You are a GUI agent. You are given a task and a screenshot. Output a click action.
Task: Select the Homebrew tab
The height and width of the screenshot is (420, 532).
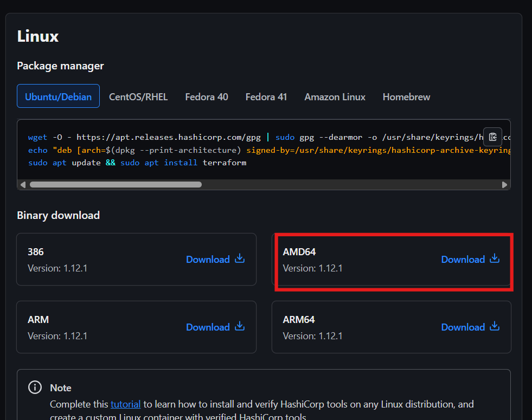pos(407,97)
